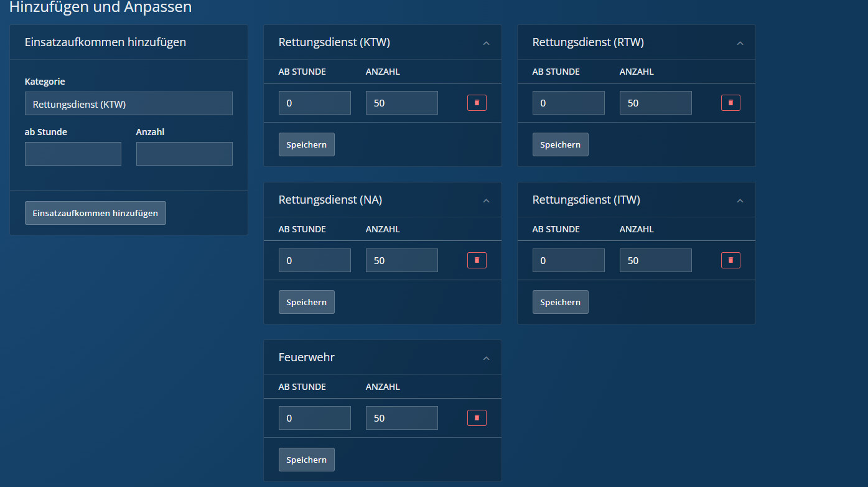Collapse the Rettungsdienst (NA) panel
The image size is (868, 487).
[487, 201]
